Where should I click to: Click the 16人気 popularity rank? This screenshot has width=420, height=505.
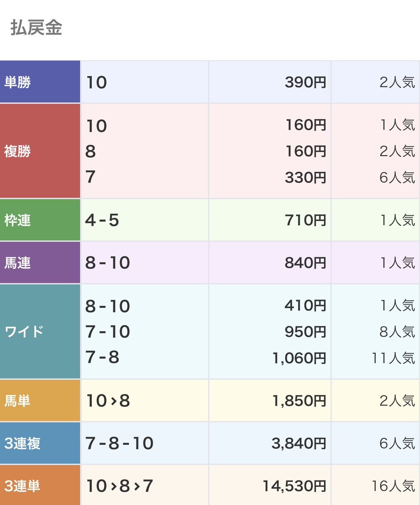tap(393, 486)
